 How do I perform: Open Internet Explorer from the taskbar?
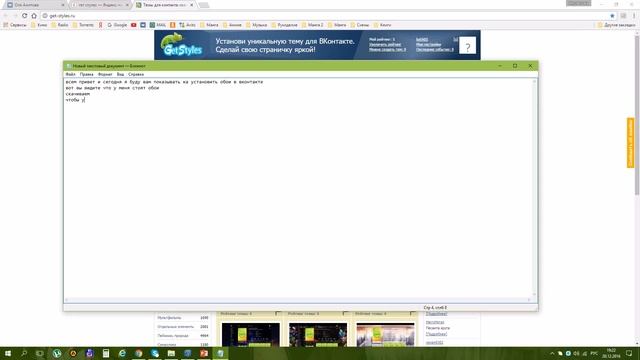coord(122,353)
